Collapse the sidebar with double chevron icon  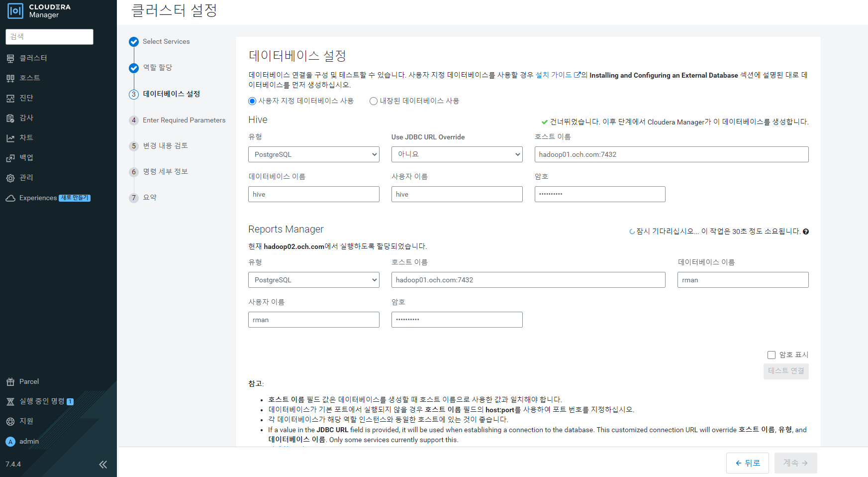coord(103,465)
